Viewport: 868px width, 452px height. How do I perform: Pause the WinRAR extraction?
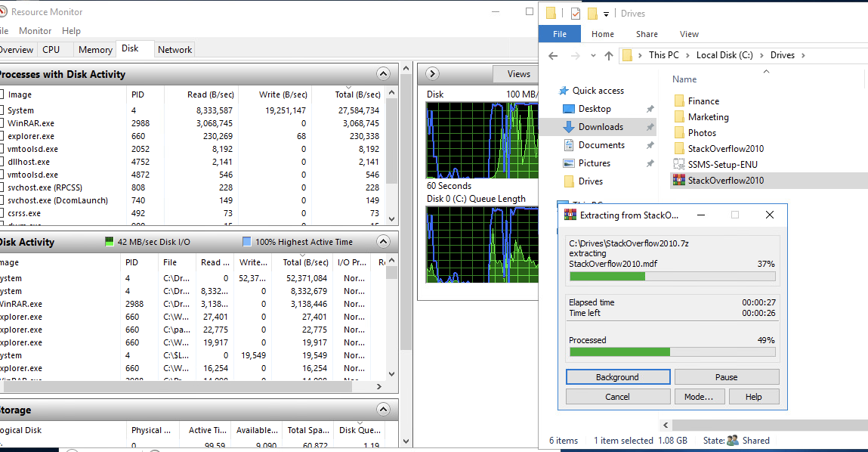726,377
